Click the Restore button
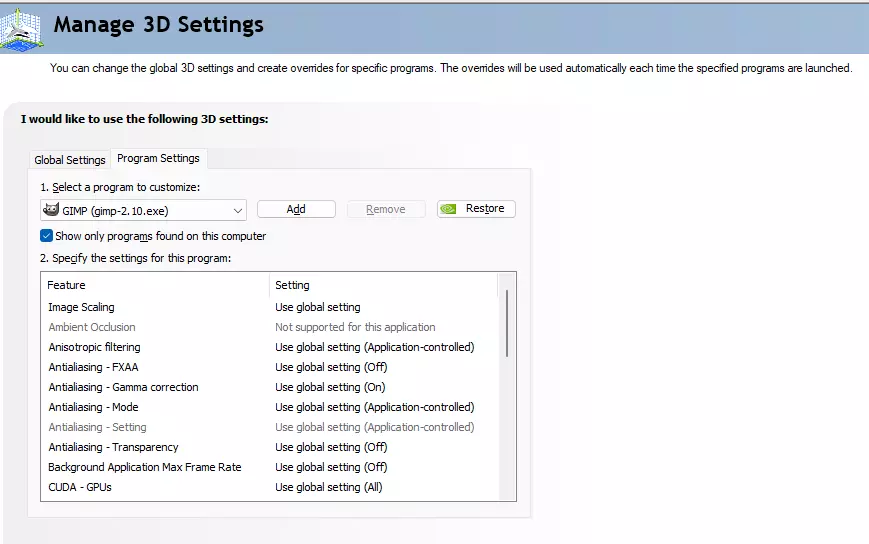869x544 pixels. tap(476, 209)
